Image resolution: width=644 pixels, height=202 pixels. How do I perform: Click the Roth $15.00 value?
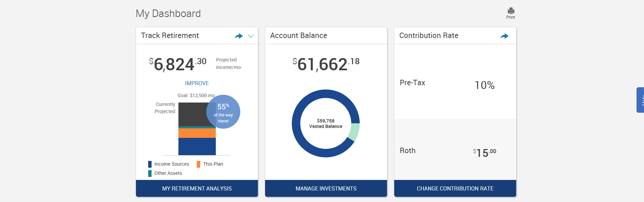pos(485,153)
